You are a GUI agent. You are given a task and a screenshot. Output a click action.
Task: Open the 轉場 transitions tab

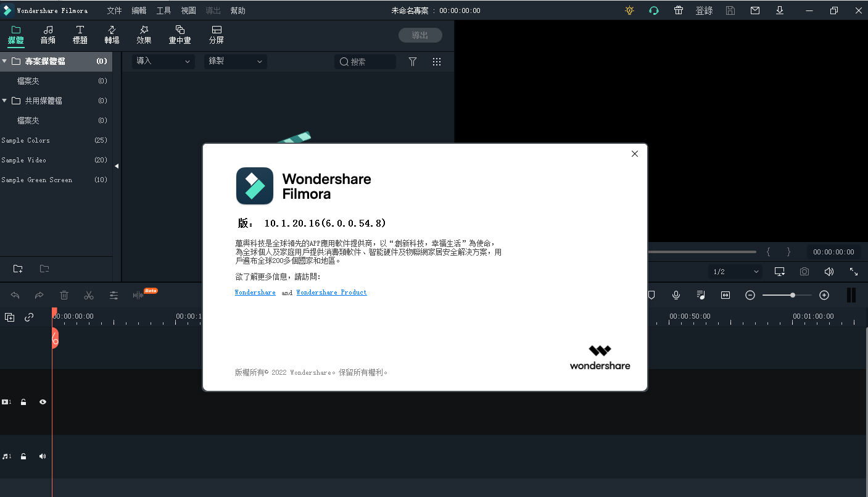(x=112, y=35)
